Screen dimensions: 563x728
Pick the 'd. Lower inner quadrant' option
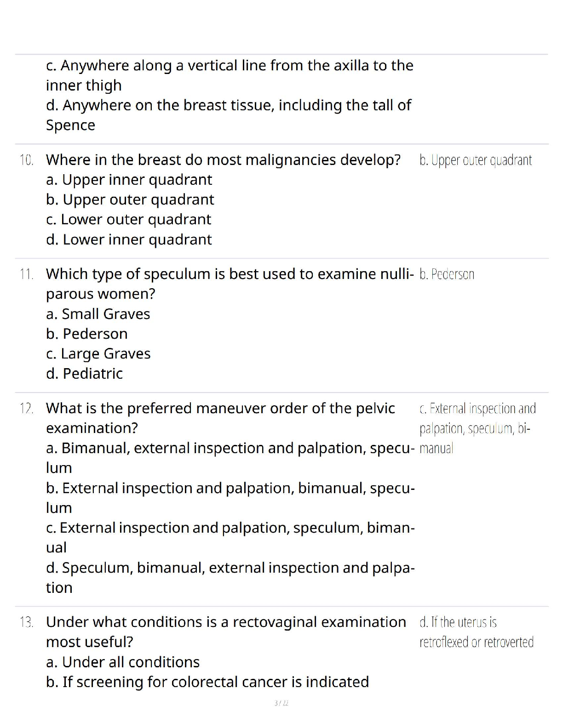click(x=129, y=239)
